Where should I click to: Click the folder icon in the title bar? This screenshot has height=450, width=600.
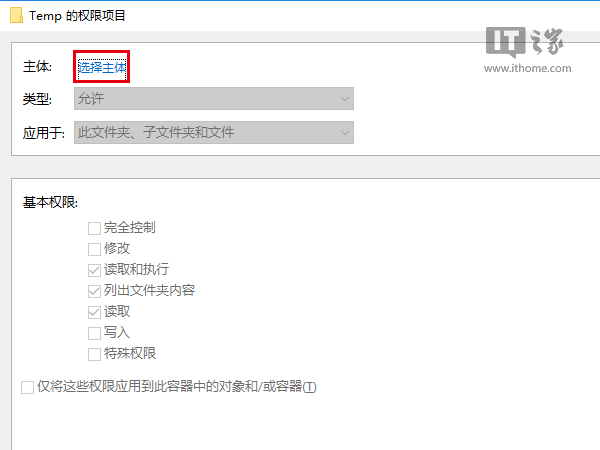pyautogui.click(x=16, y=15)
